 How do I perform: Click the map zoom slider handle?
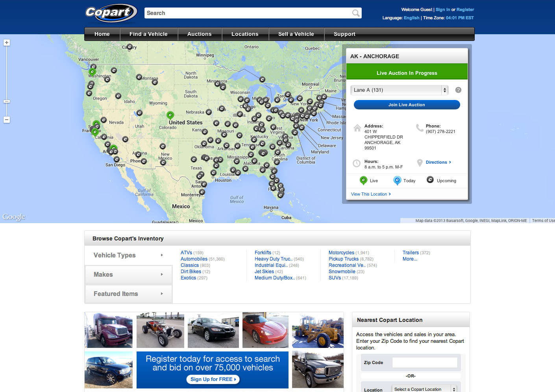tap(7, 102)
